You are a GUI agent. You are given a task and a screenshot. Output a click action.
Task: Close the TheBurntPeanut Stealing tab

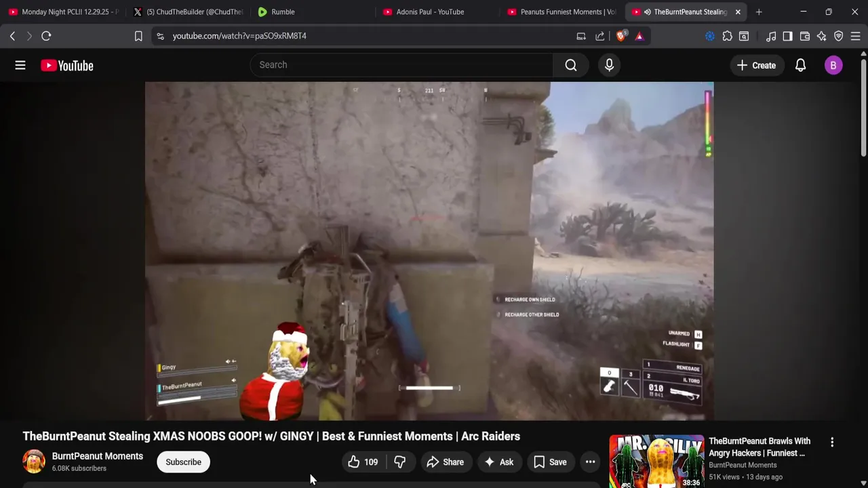click(738, 12)
